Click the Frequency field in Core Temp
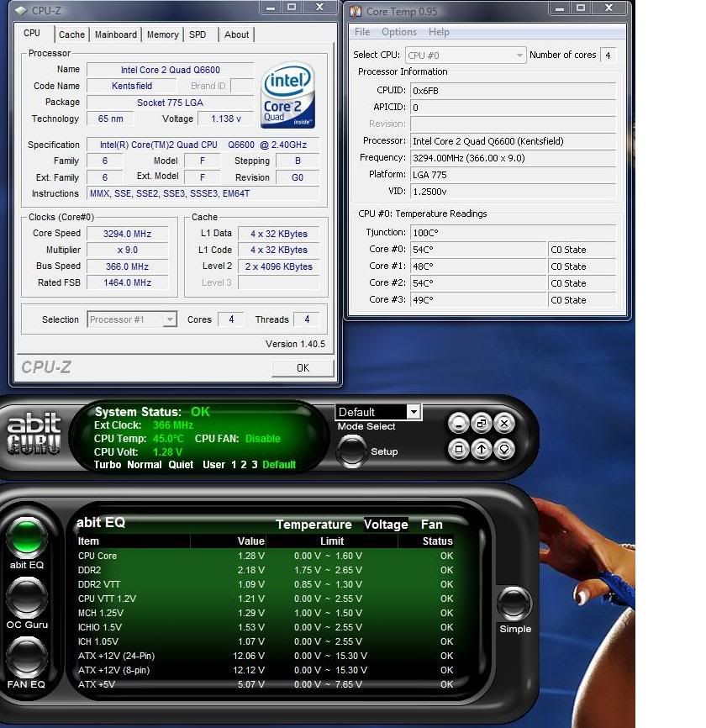Image resolution: width=706 pixels, height=728 pixels. pos(513,158)
